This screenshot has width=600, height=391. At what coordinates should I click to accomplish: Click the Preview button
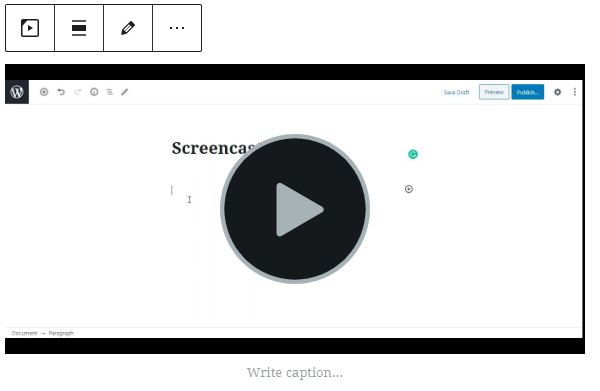click(x=494, y=92)
